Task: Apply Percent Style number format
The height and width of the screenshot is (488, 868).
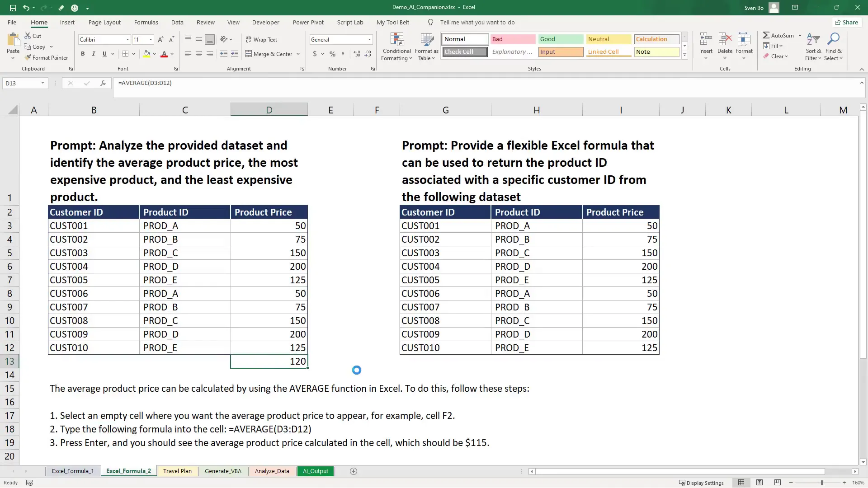Action: pos(333,54)
